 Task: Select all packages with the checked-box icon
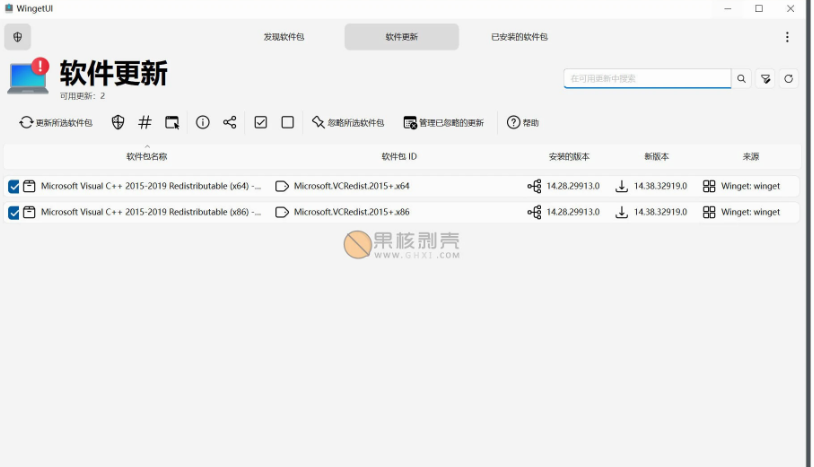[x=261, y=122]
